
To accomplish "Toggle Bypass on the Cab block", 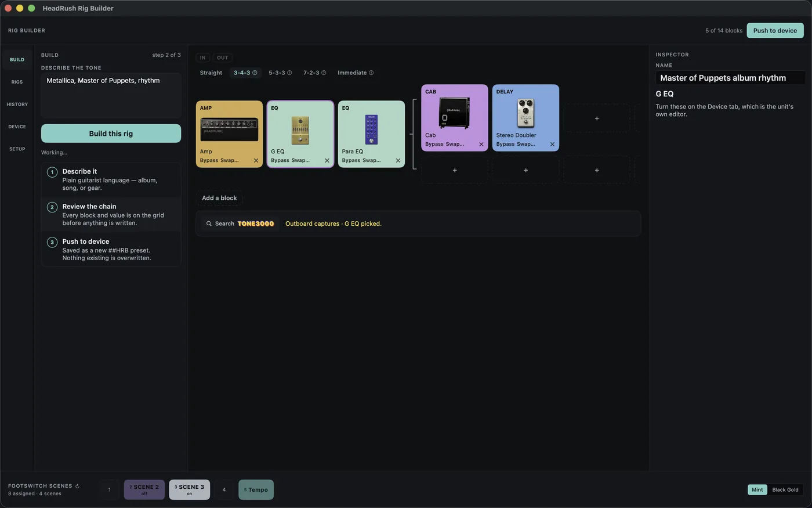I will (434, 145).
